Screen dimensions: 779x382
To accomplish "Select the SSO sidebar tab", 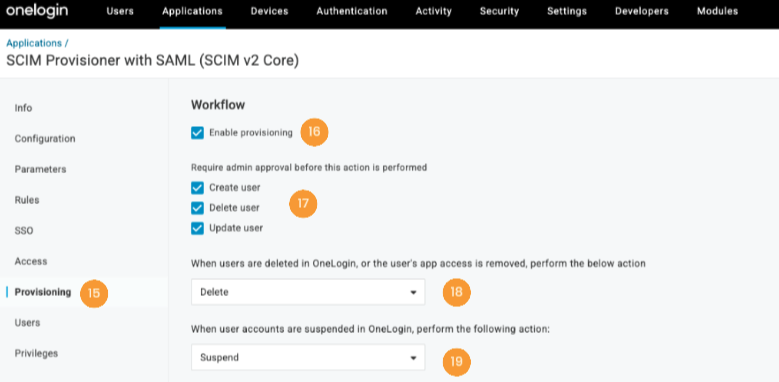I will [x=24, y=230].
